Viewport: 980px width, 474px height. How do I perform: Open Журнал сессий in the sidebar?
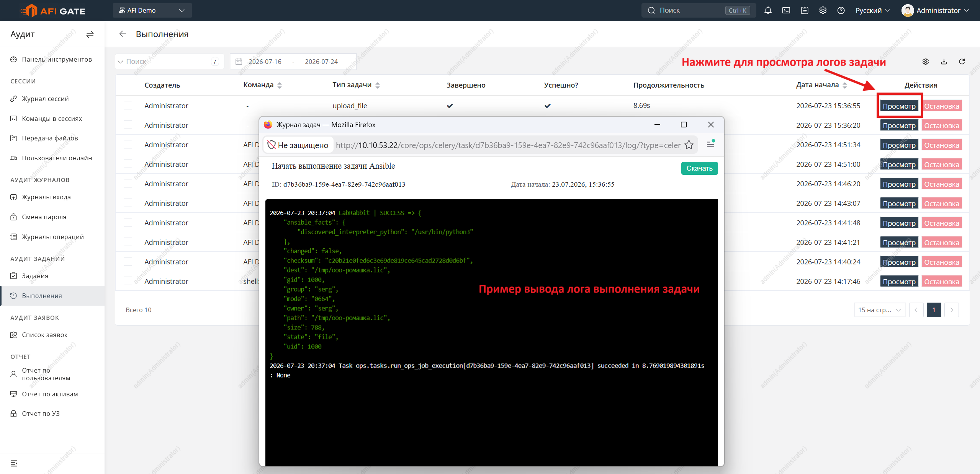(x=52, y=99)
